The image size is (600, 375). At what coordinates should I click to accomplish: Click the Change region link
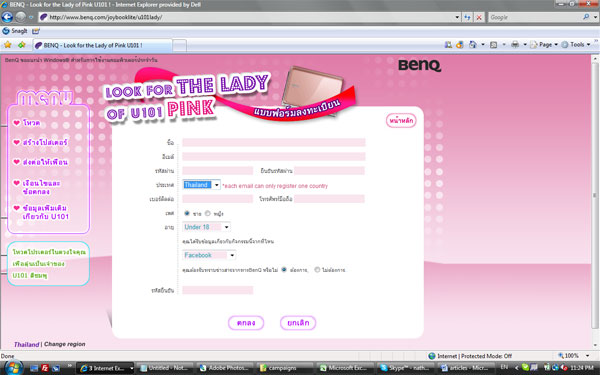pos(65,344)
